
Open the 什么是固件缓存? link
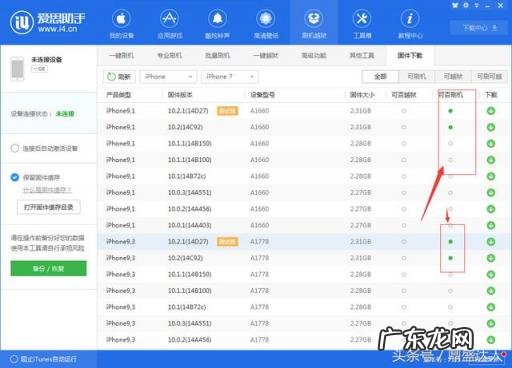pos(47,190)
